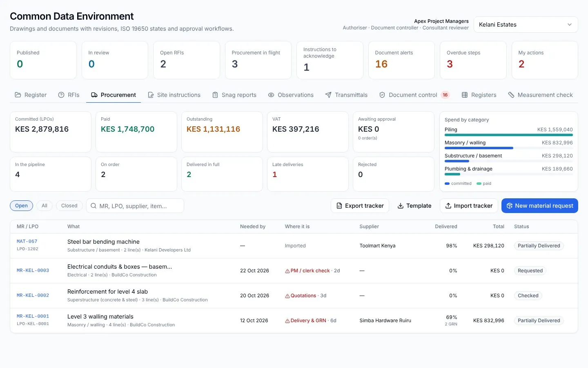The image size is (588, 368).
Task: Click the Requested status badge
Action: coord(530,271)
